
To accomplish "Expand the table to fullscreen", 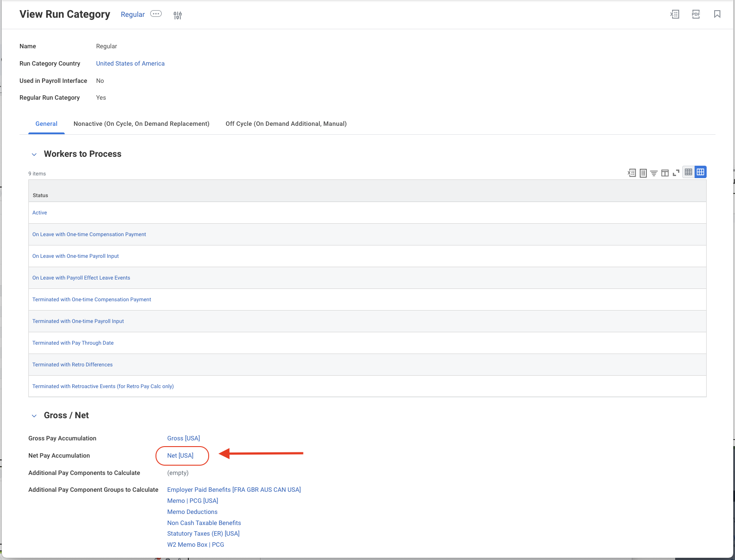I will (x=676, y=173).
